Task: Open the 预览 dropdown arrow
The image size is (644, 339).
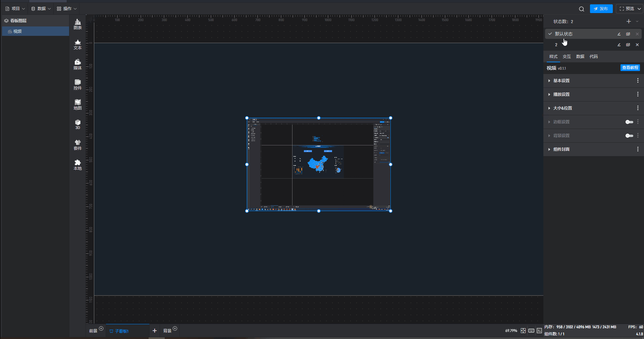Action: (639, 9)
